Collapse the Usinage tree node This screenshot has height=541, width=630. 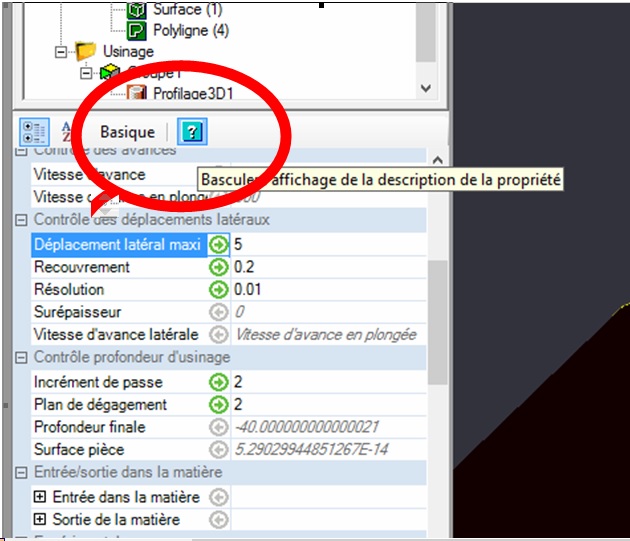click(61, 52)
